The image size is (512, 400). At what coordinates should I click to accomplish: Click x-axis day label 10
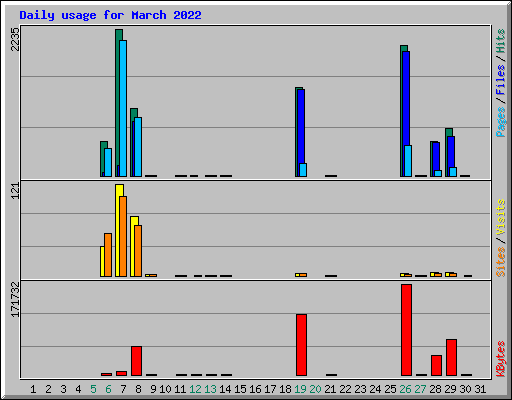[x=165, y=389]
